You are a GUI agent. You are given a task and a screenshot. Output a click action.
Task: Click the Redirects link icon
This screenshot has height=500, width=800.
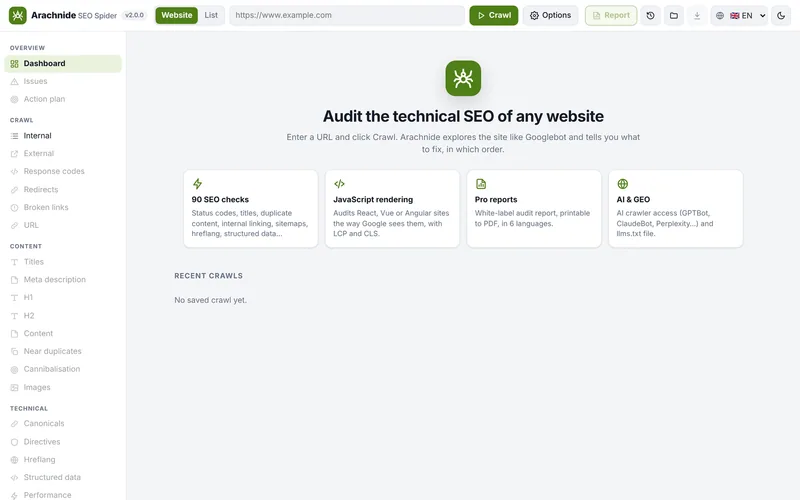14,190
